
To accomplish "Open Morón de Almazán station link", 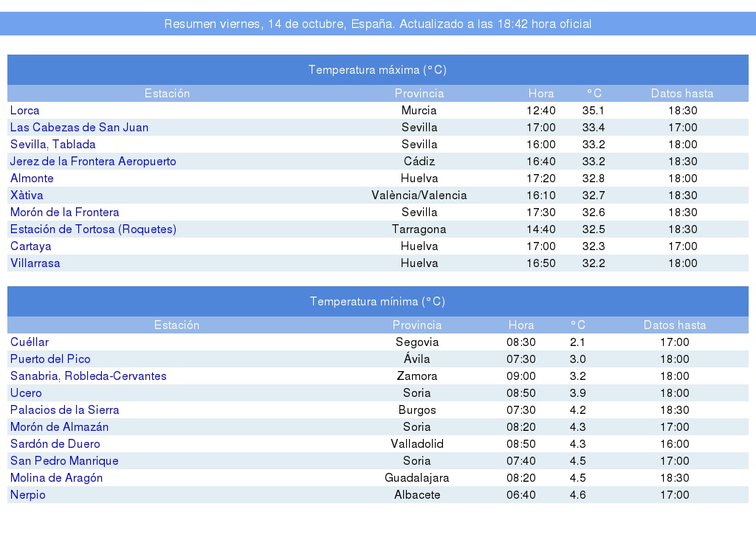I will (59, 427).
